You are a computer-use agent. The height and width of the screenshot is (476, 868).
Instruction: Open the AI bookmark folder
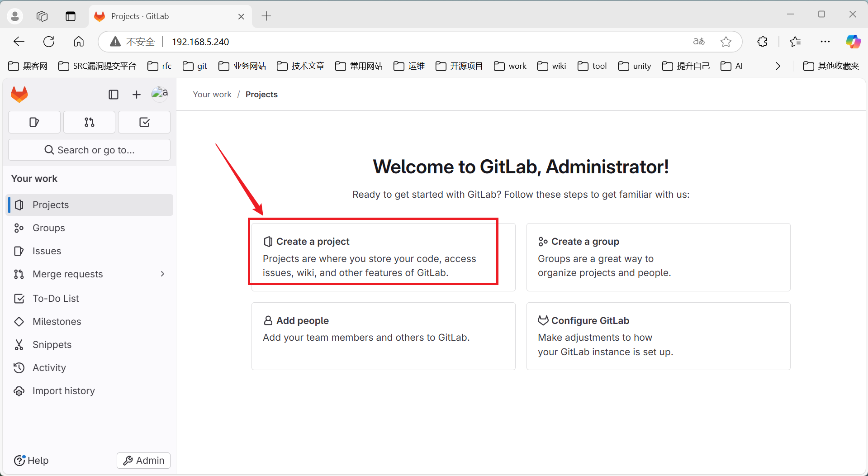coord(732,66)
